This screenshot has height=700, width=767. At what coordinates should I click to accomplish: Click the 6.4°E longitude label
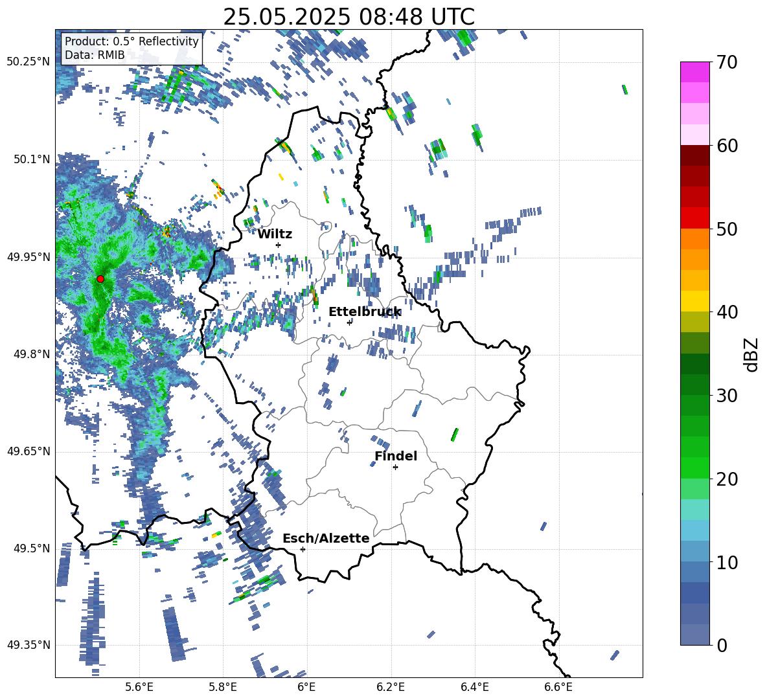pos(474,687)
